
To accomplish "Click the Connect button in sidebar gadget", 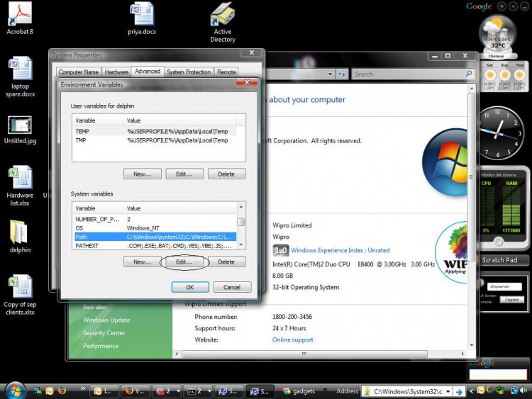I will (511, 300).
